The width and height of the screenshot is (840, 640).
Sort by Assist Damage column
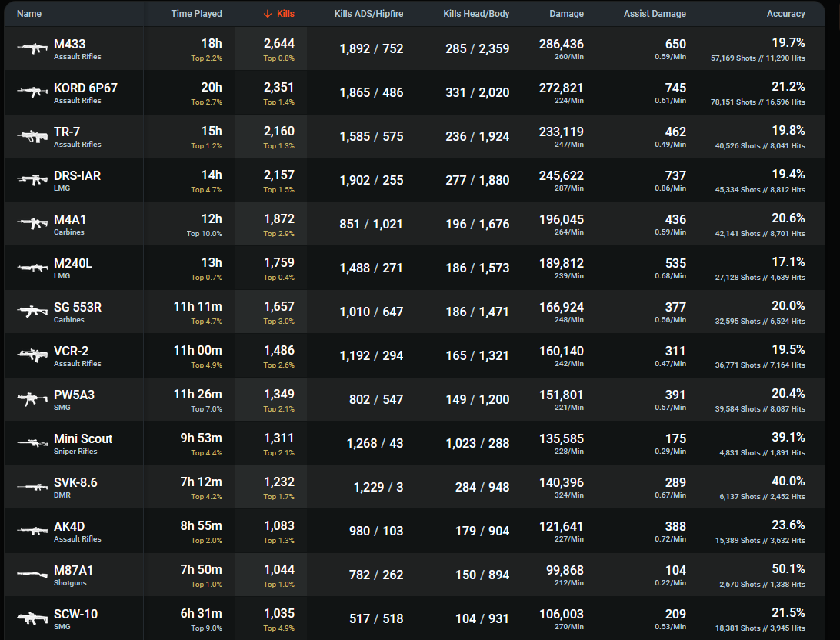[x=655, y=14]
